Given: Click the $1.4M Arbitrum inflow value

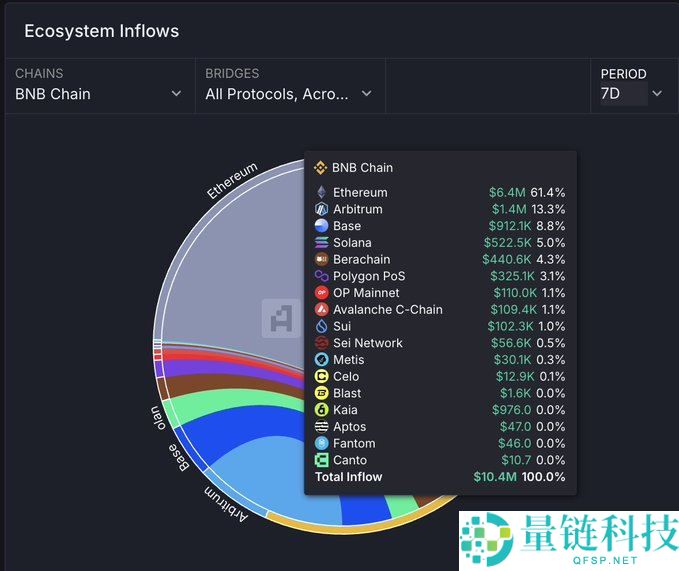Looking at the screenshot, I should click(x=509, y=209).
